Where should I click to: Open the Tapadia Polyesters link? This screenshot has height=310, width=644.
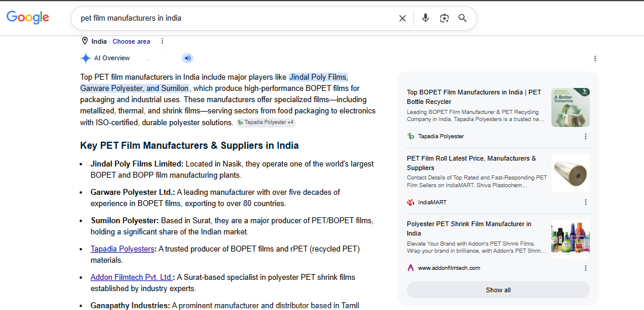pyautogui.click(x=123, y=249)
